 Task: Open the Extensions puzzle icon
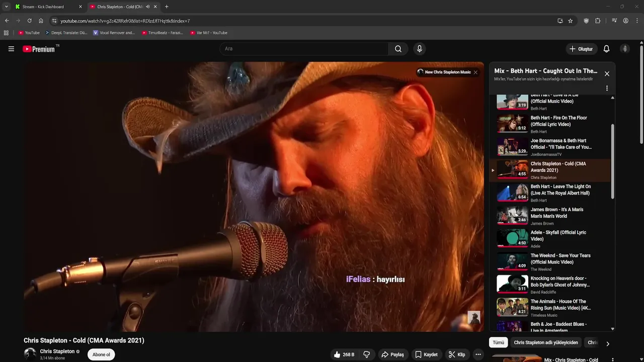(x=598, y=21)
